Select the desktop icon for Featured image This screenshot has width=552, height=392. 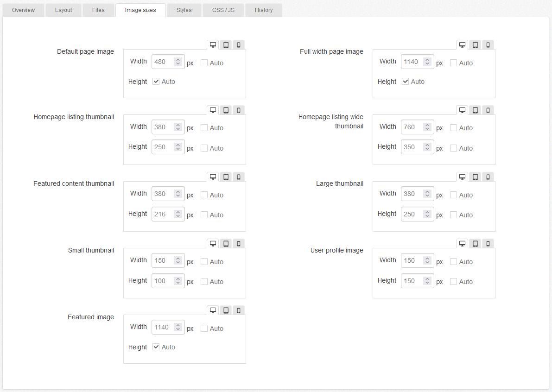213,310
